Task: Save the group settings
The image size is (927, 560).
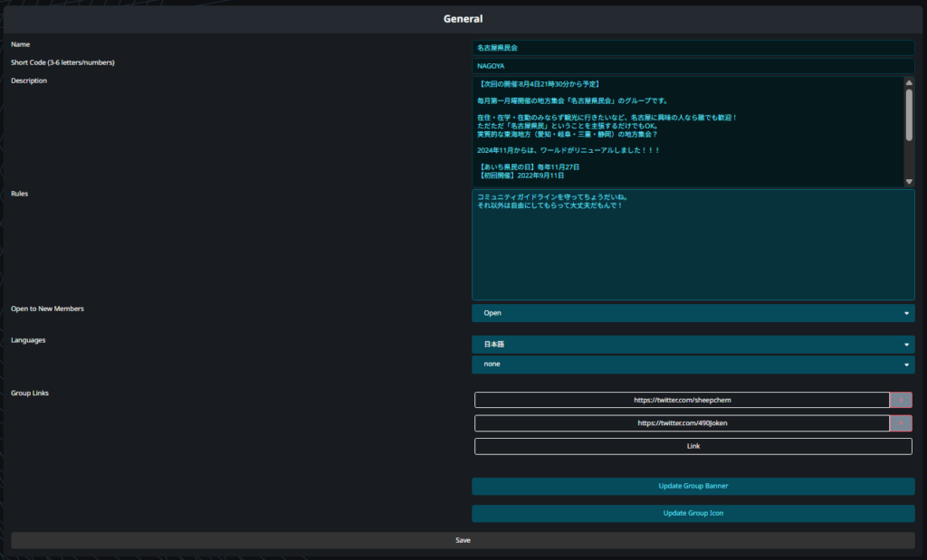Action: tap(463, 540)
